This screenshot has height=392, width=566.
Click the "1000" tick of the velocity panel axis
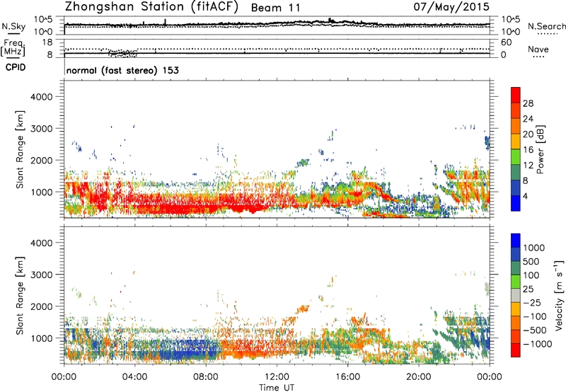[x=41, y=338]
